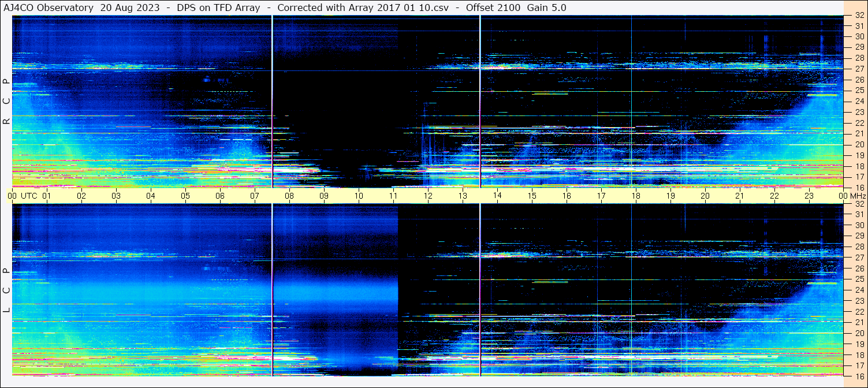Select the 19 hour mark on time axis
The width and height of the screenshot is (868, 388).
tap(670, 196)
